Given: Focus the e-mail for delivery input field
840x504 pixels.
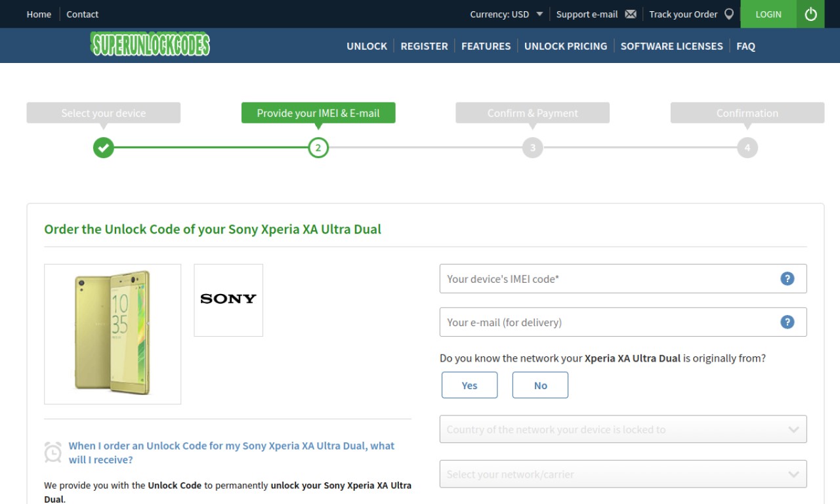Looking at the screenshot, I should pyautogui.click(x=623, y=322).
